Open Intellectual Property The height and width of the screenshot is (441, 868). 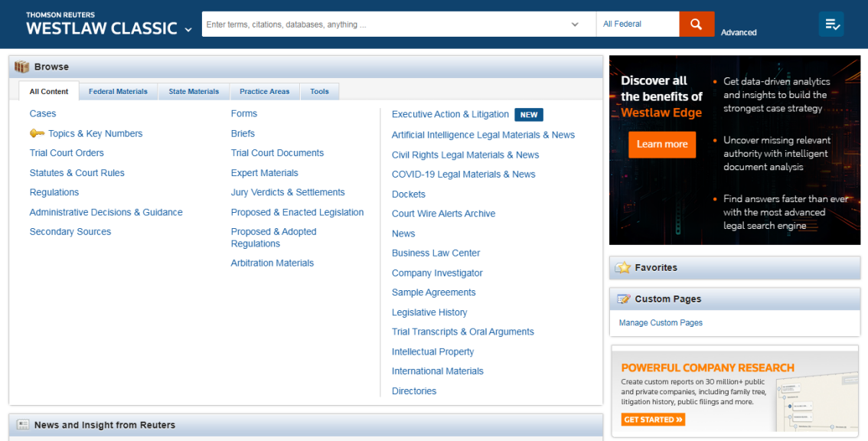point(433,351)
